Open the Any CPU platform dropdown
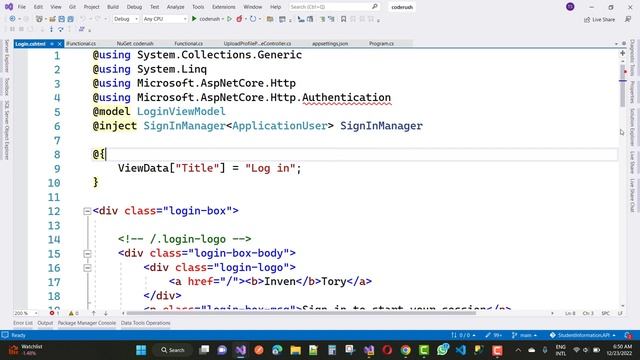 tap(165, 19)
